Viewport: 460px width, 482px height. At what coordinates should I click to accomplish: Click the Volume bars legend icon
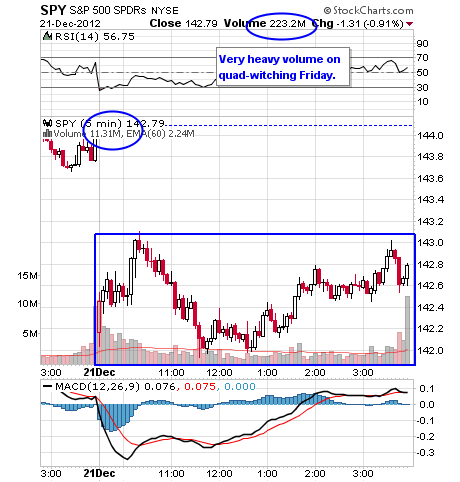point(48,134)
